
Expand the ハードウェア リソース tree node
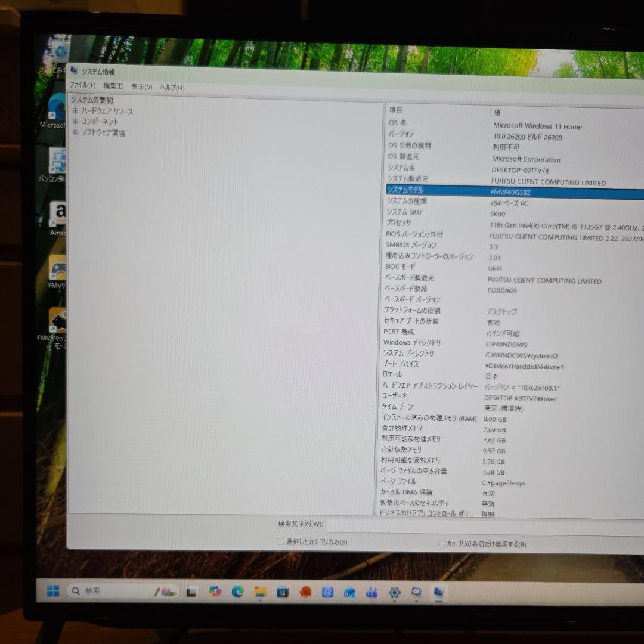click(x=76, y=111)
